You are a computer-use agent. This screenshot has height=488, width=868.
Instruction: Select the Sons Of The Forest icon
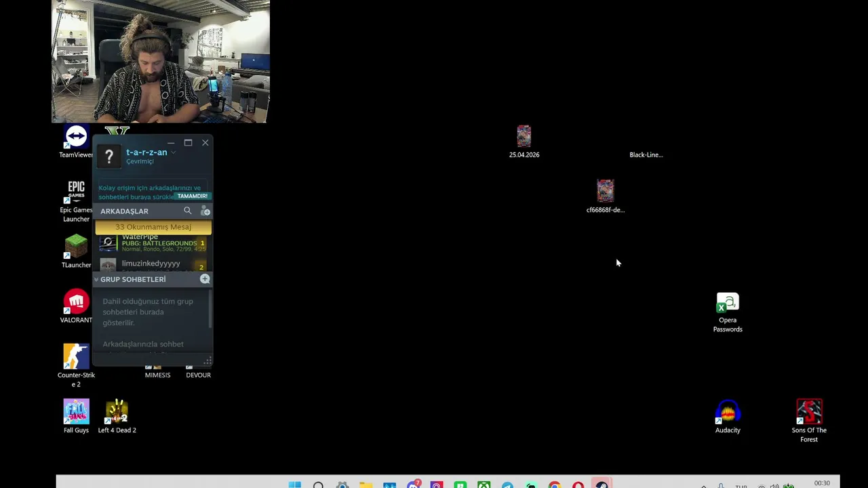click(x=809, y=420)
